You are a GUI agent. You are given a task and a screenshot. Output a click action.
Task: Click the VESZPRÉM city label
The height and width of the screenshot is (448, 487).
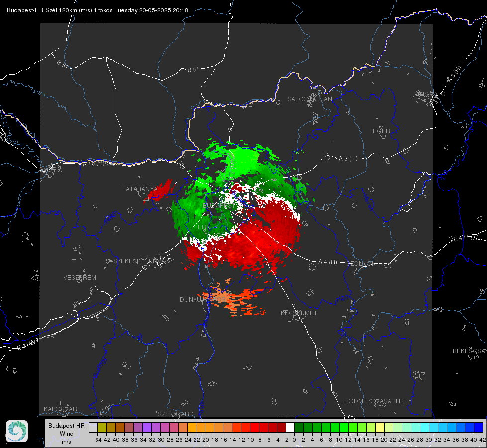pyautogui.click(x=80, y=278)
